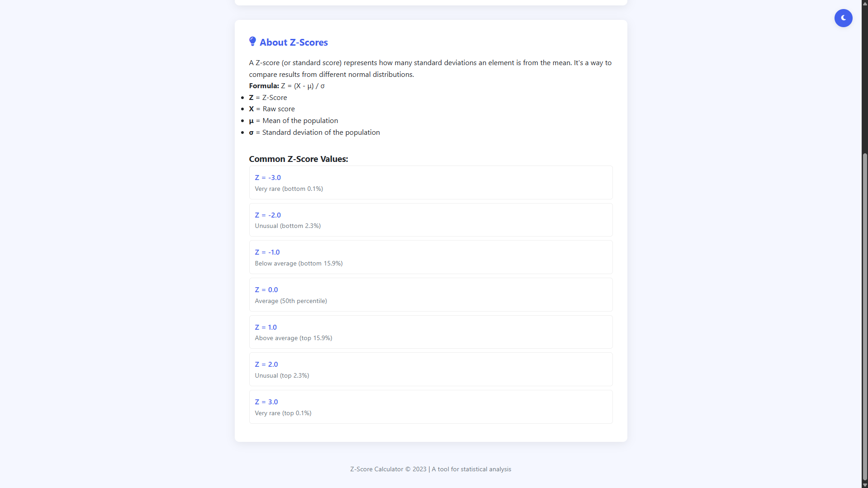This screenshot has width=868, height=488.
Task: Click the scrollbar up arrow
Action: tap(865, 3)
